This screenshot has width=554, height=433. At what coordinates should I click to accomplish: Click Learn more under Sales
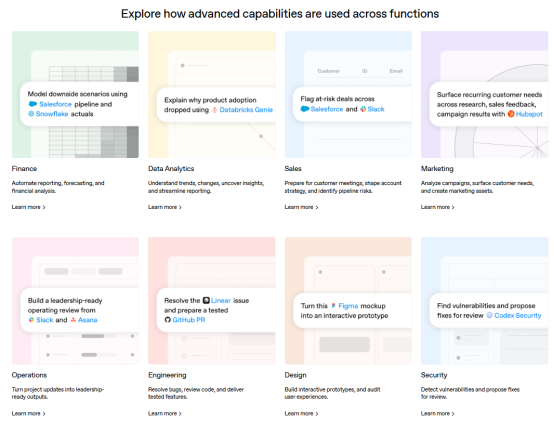[301, 207]
